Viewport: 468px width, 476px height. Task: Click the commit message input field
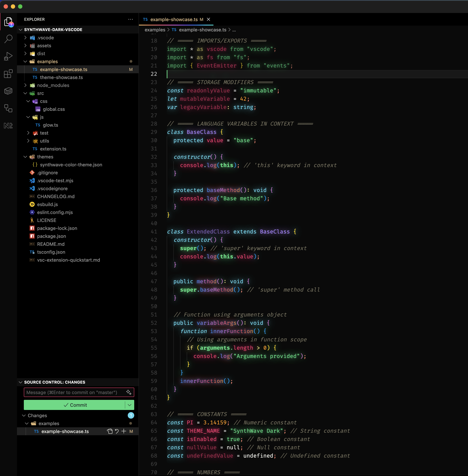[74, 392]
